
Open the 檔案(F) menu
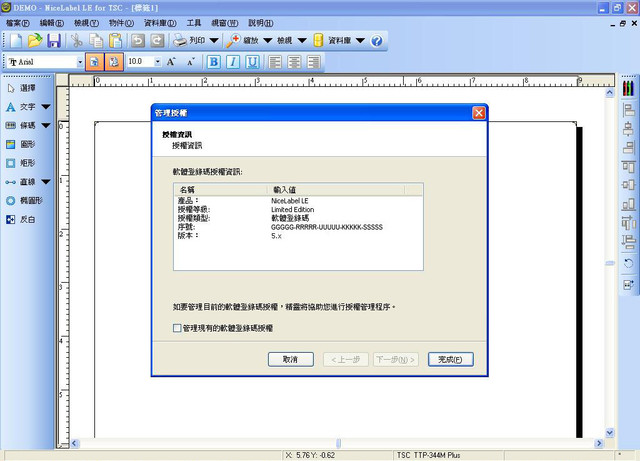pyautogui.click(x=18, y=23)
